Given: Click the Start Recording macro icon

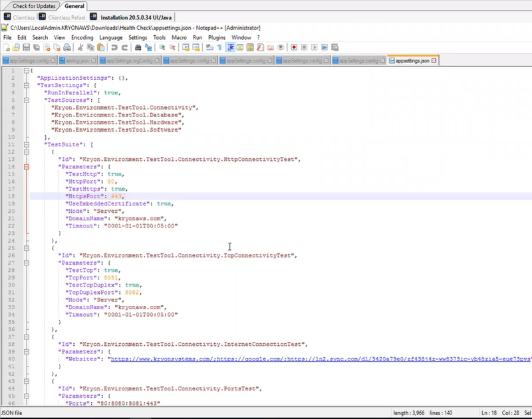Looking at the screenshot, I should 293,48.
